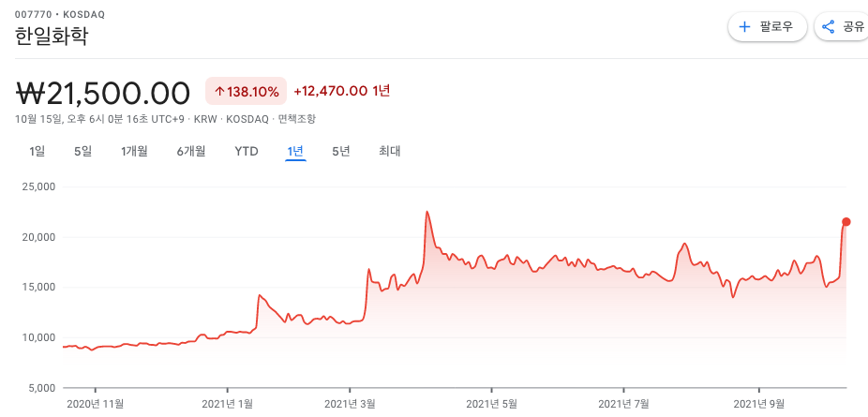868x417 pixels.
Task: Click the 2021년 5월 axis label
Action: coord(491,404)
